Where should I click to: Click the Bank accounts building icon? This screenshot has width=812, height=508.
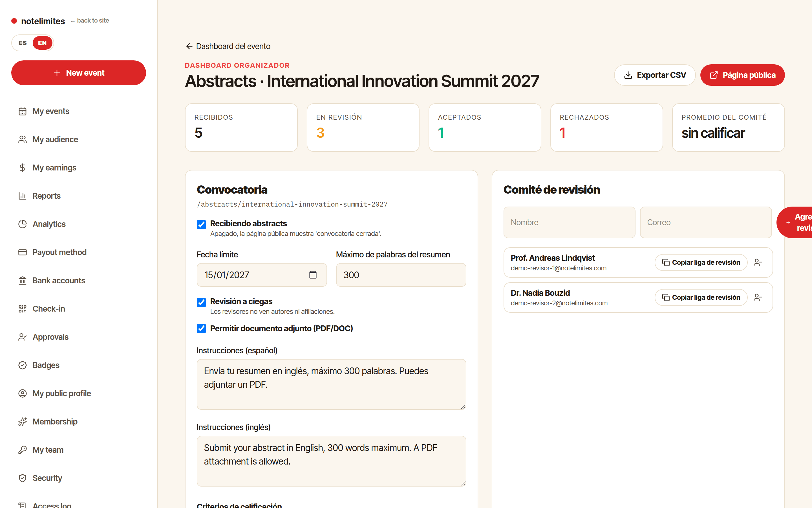point(23,281)
